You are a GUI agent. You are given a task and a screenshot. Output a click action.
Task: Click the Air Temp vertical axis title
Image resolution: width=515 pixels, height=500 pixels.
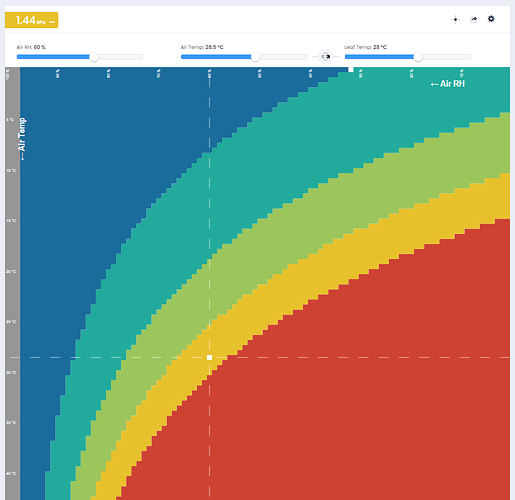(22, 139)
